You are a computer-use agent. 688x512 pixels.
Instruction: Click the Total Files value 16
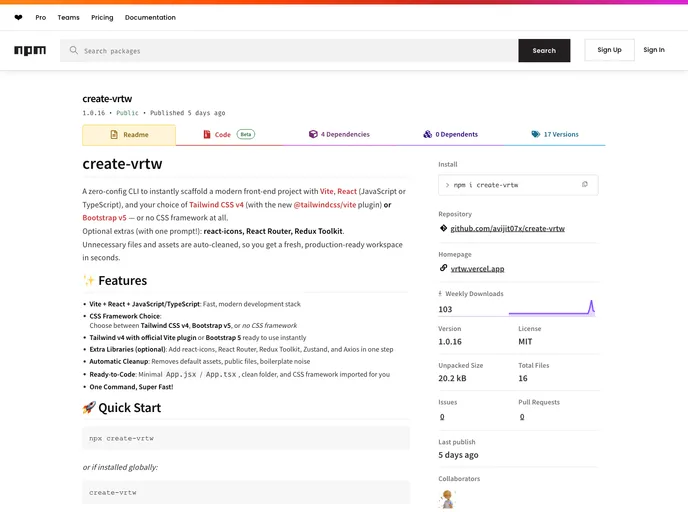click(523, 378)
